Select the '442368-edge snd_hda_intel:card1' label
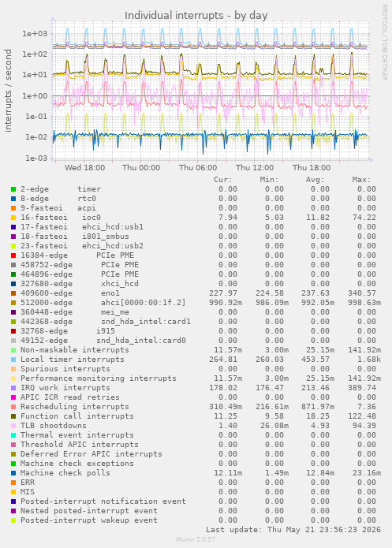The image size is (392, 548). 106,322
